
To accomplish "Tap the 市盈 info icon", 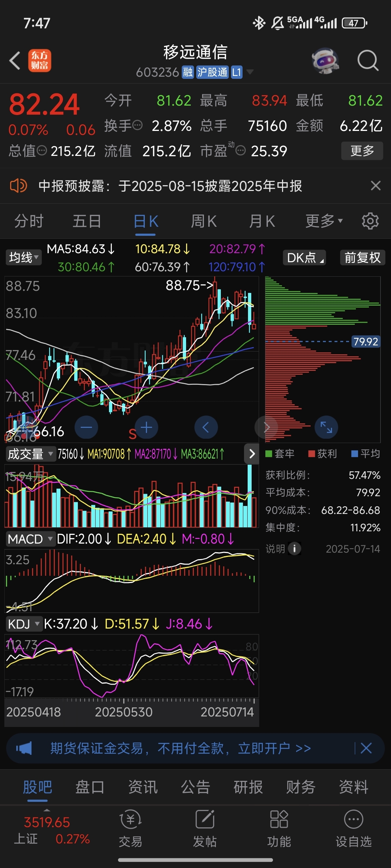I will 241,150.
